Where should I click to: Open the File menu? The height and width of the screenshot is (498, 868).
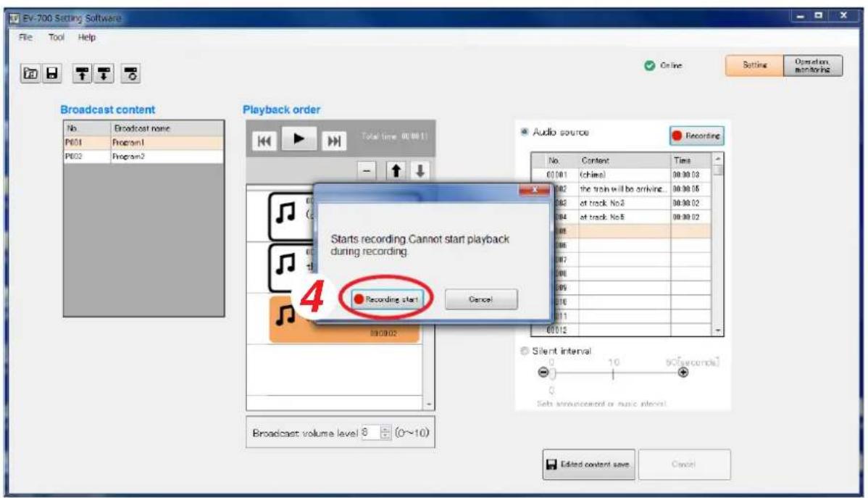point(25,37)
